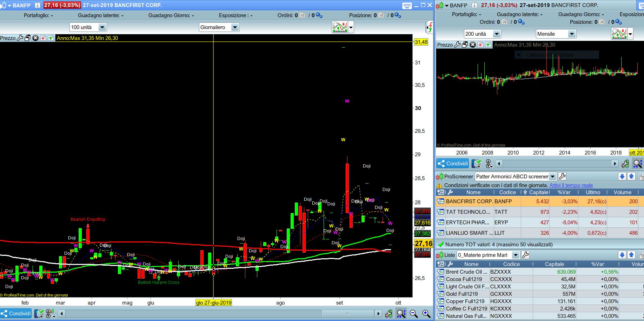Open the chart icon for the ERYTECH PHAR... row

440,223
